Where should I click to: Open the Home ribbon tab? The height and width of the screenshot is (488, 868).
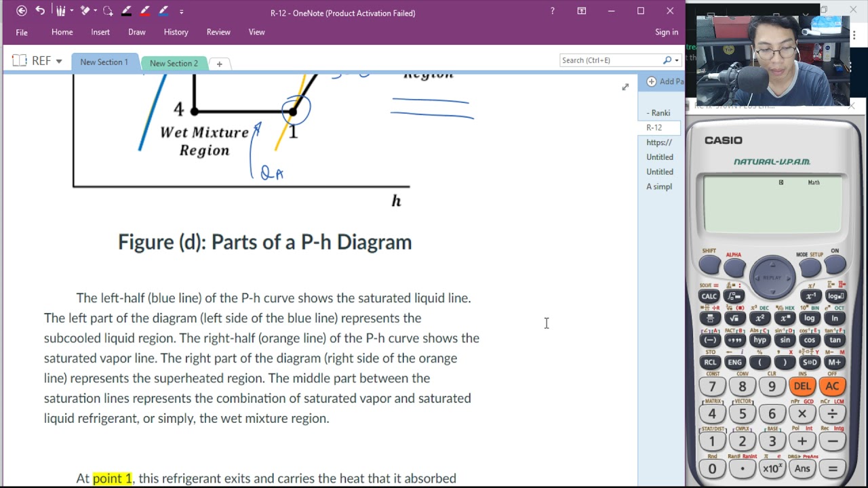[x=62, y=32]
